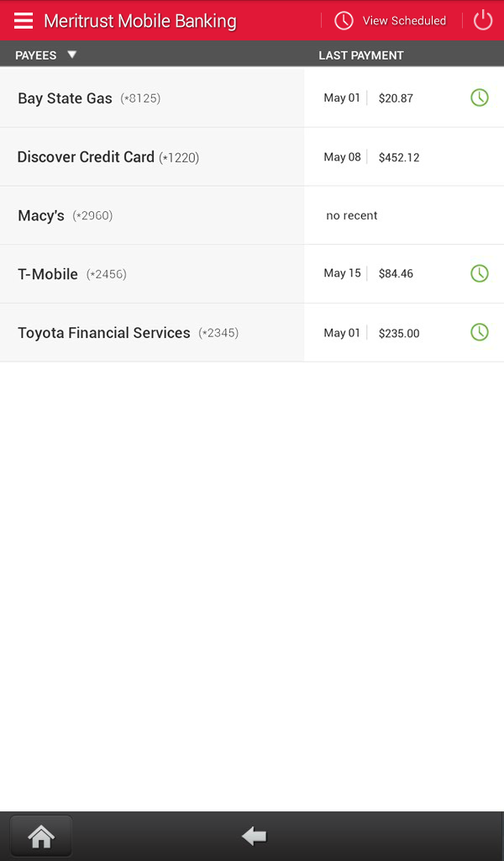Tap the green clock icon beside Bay State Gas
This screenshot has width=504, height=861.
pos(480,98)
